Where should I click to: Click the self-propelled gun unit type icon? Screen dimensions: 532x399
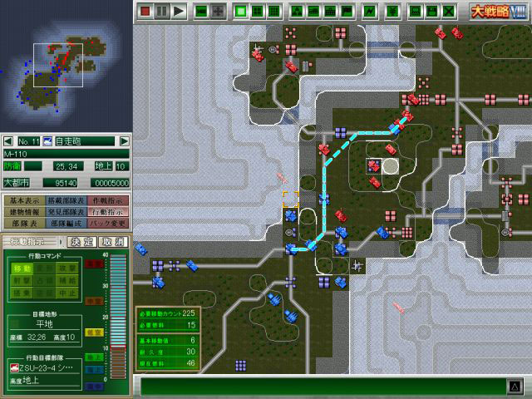(x=47, y=141)
